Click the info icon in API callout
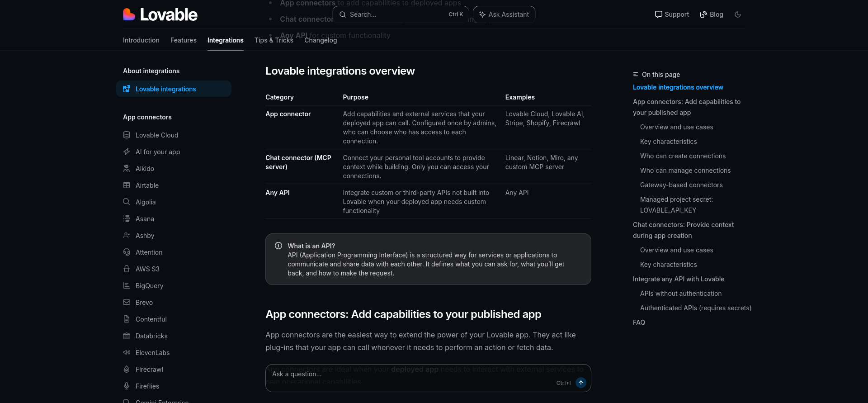This screenshot has height=403, width=868. [278, 246]
